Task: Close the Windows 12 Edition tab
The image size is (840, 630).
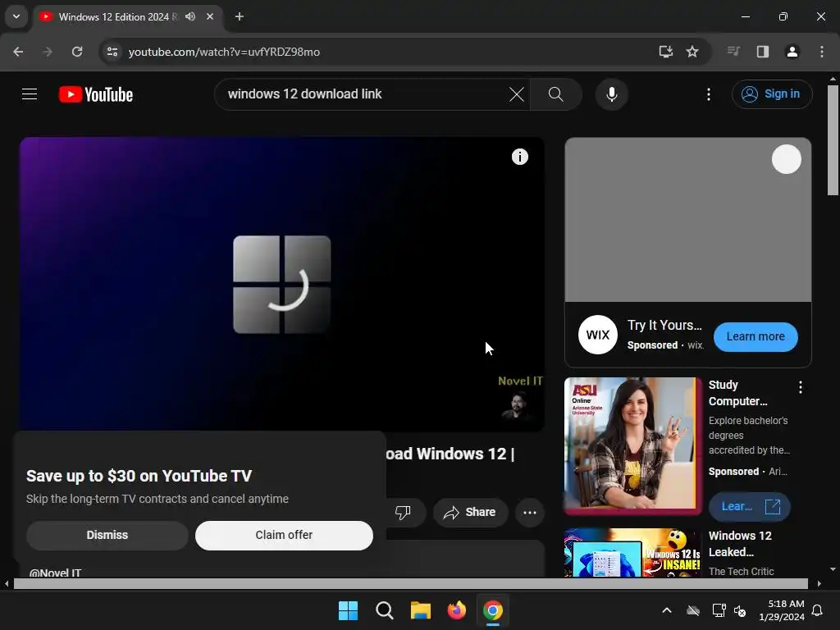Action: [210, 16]
